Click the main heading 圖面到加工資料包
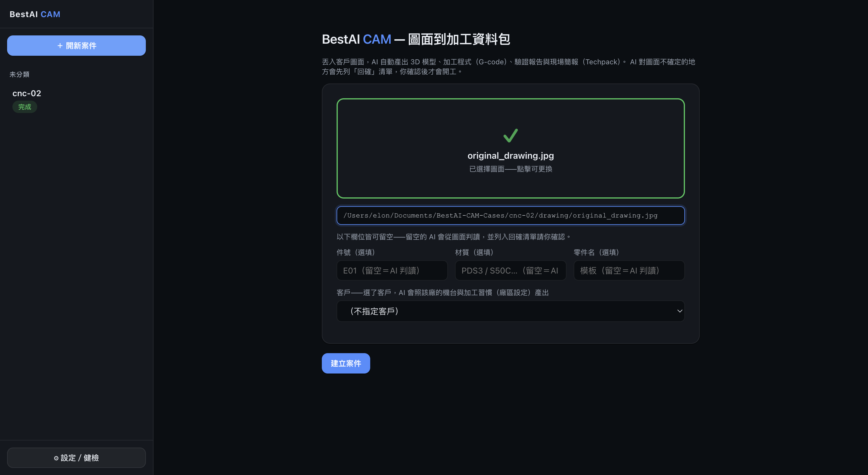868x475 pixels. coord(459,40)
